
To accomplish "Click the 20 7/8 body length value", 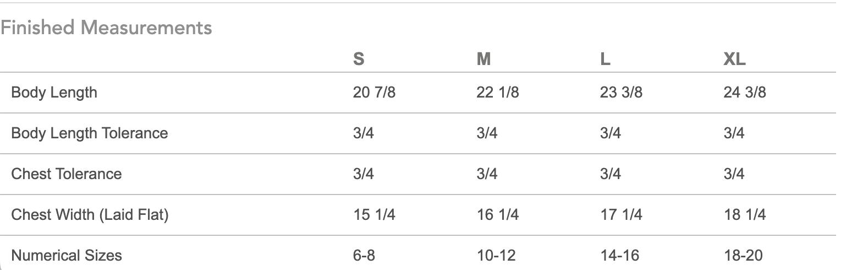I will (374, 92).
